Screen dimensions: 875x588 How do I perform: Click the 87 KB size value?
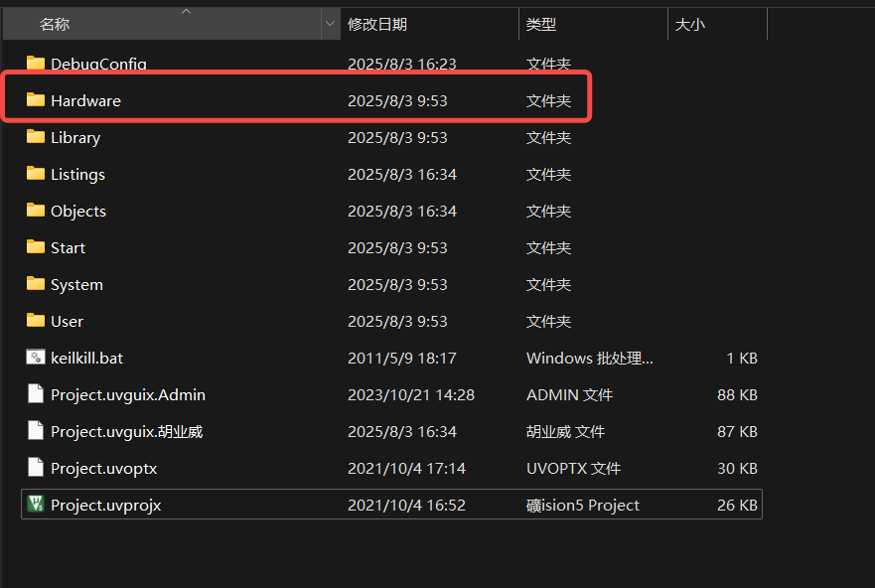737,432
